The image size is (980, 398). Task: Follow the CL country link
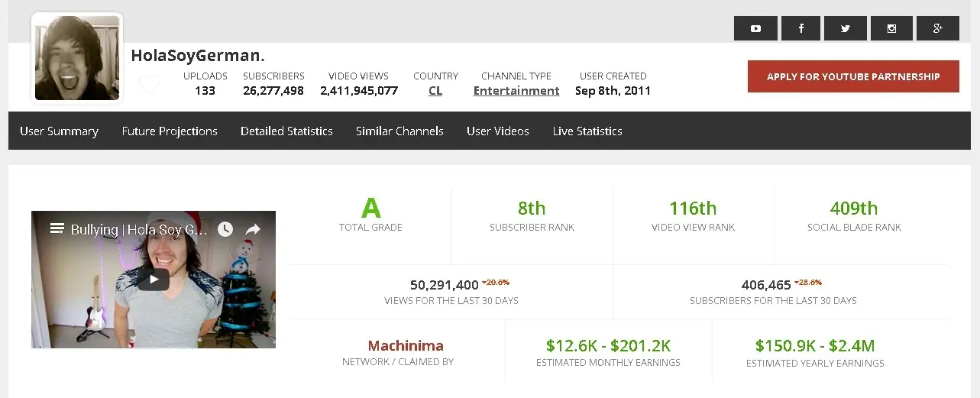(x=435, y=91)
